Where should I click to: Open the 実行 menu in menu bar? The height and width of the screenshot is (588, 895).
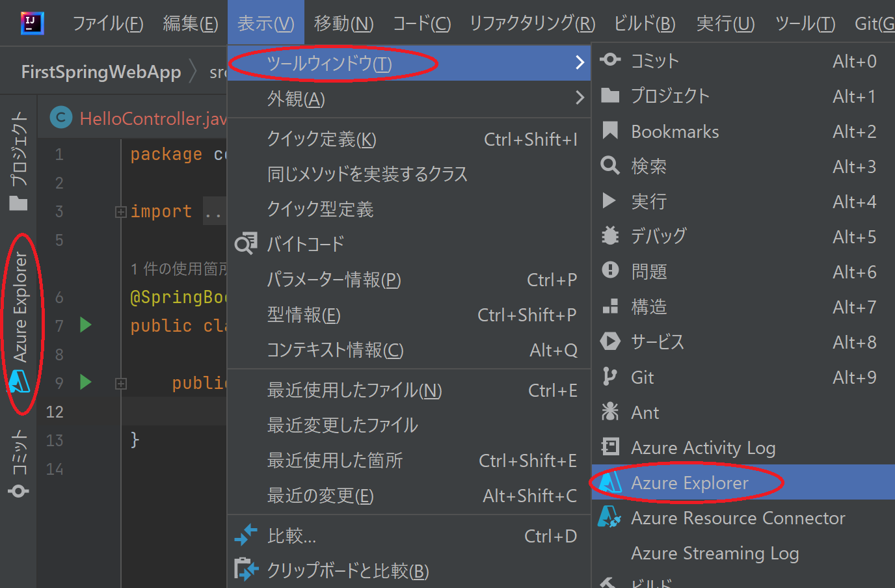725,24
